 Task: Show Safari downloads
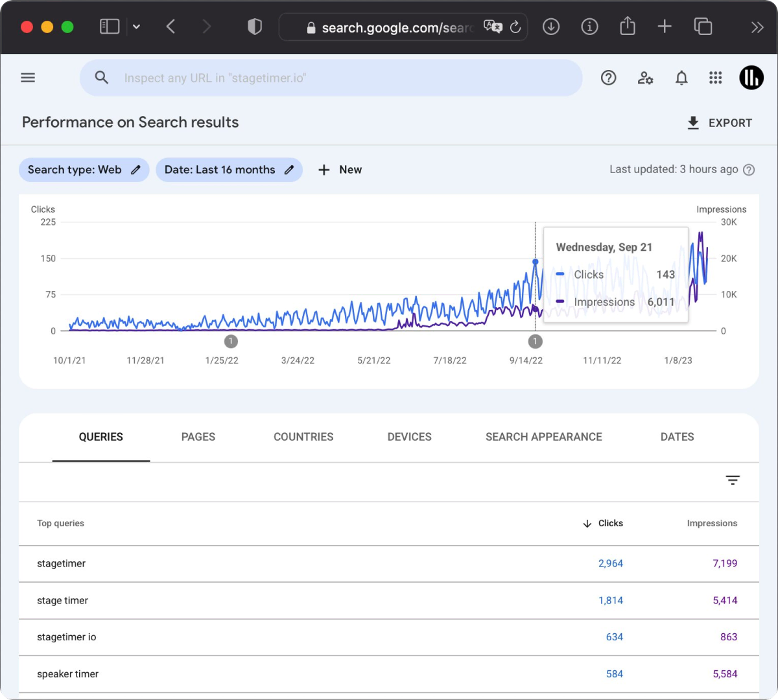551,27
